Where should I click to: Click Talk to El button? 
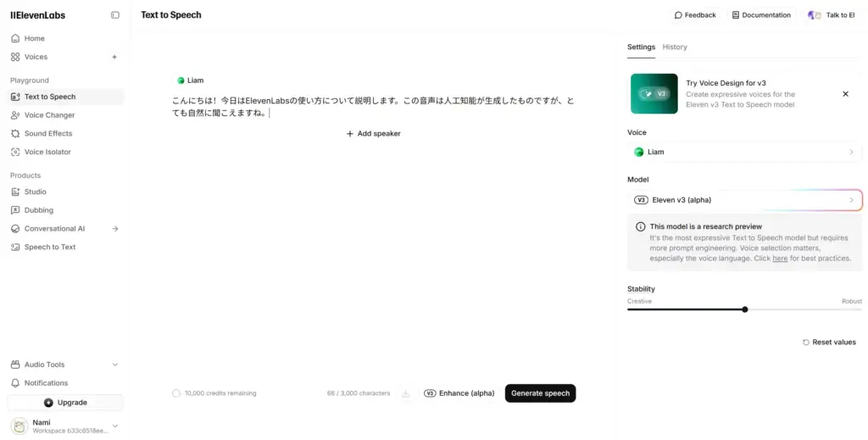pyautogui.click(x=832, y=15)
